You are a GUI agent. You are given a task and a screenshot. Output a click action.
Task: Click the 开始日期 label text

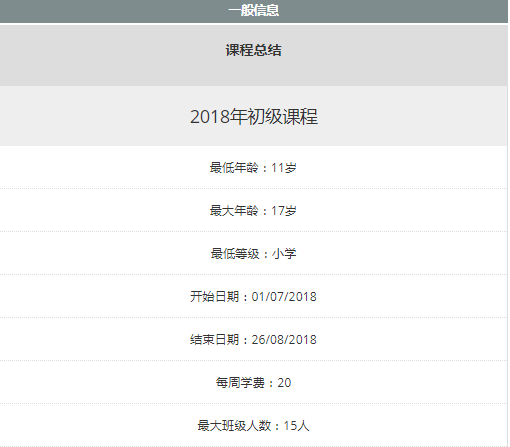pos(214,297)
